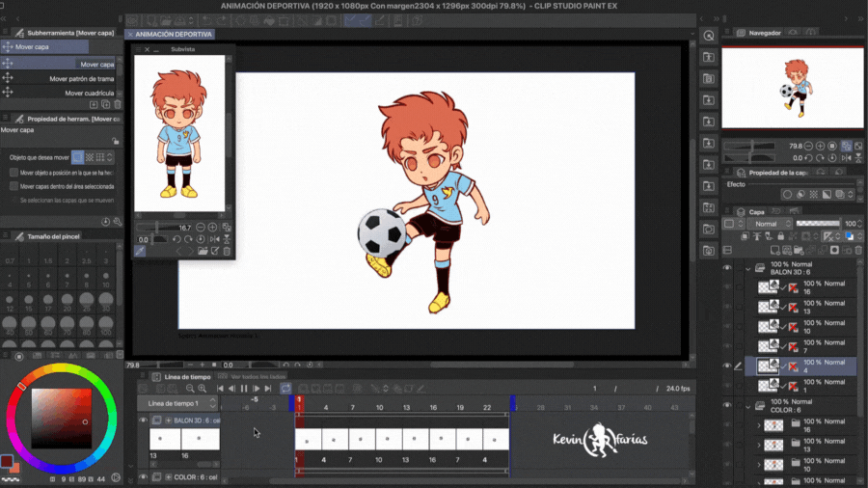Select the 'Mover patrón de trama' sub tool
This screenshot has width=868, height=488.
82,79
